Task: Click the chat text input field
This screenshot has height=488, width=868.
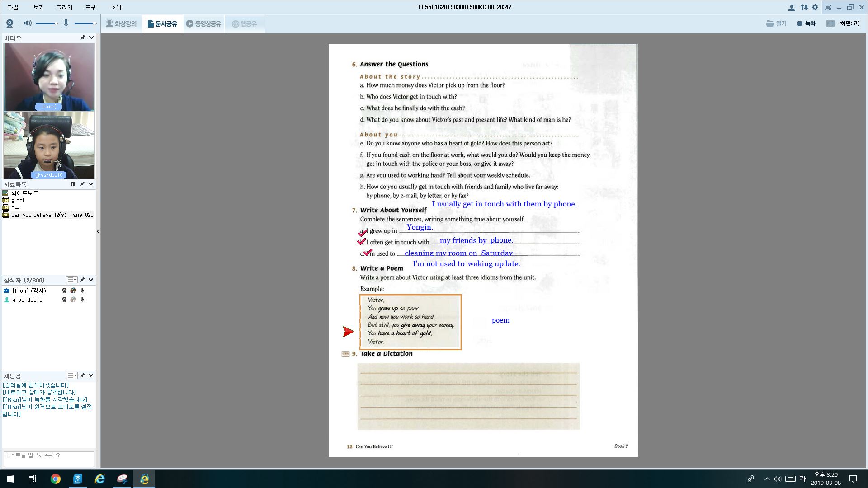Action: click(48, 458)
